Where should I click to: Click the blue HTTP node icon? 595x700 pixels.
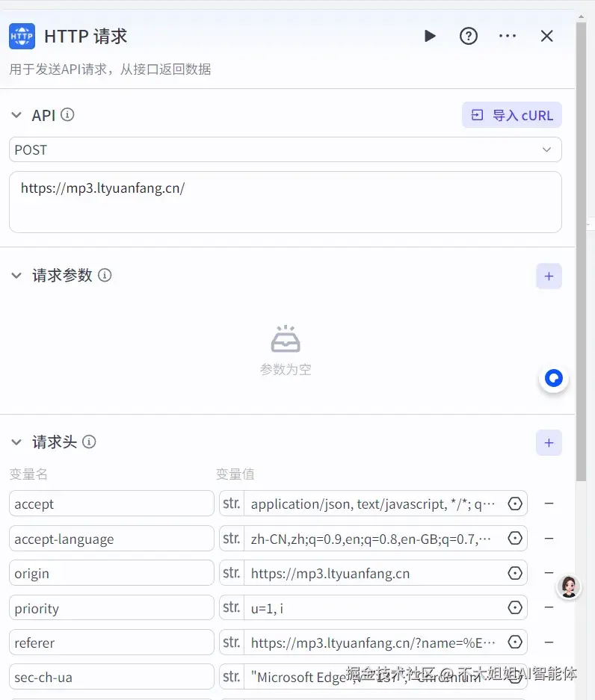pos(22,36)
